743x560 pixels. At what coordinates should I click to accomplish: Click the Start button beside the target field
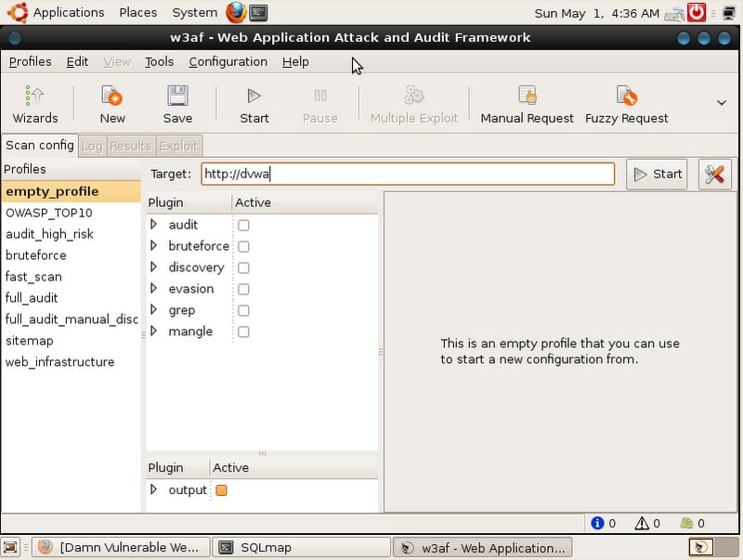click(657, 174)
